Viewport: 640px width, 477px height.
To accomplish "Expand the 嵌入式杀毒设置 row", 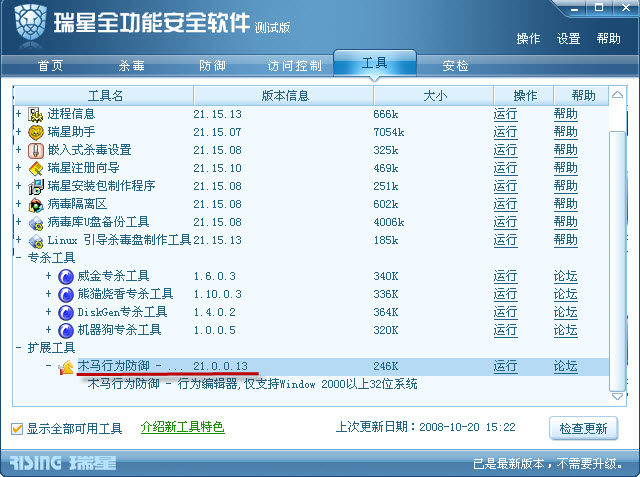I will tap(18, 149).
